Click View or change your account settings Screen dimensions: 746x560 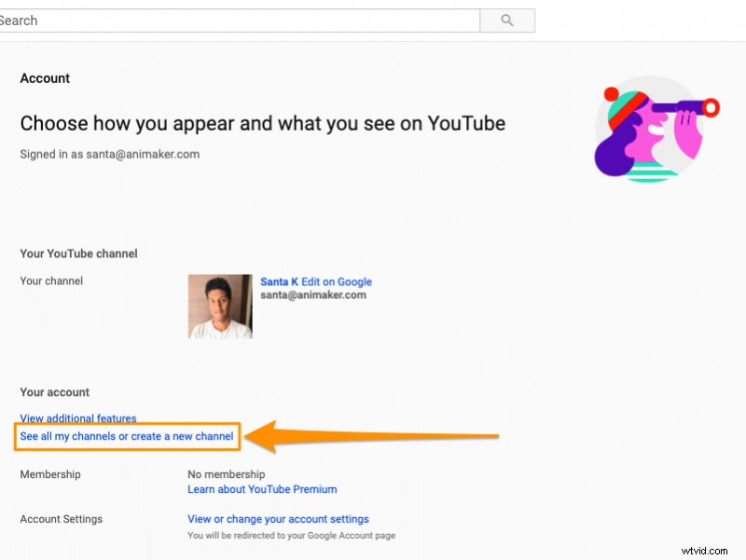point(277,518)
